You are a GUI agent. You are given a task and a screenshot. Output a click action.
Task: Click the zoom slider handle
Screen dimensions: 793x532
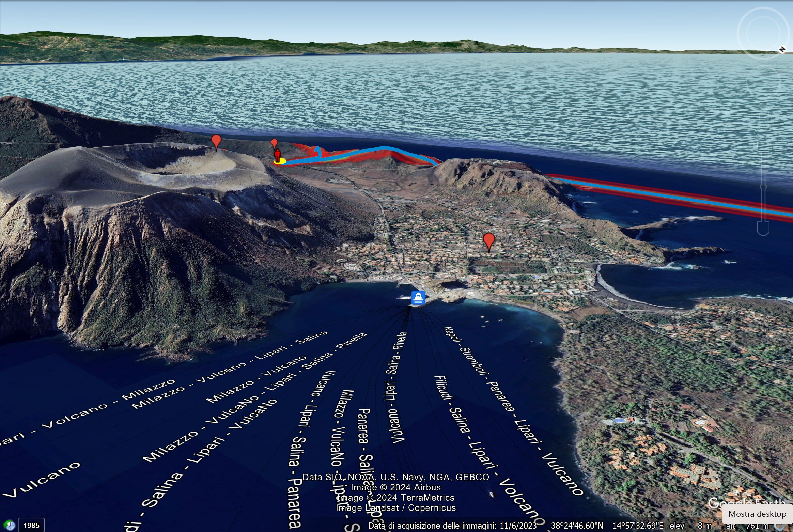tap(763, 187)
